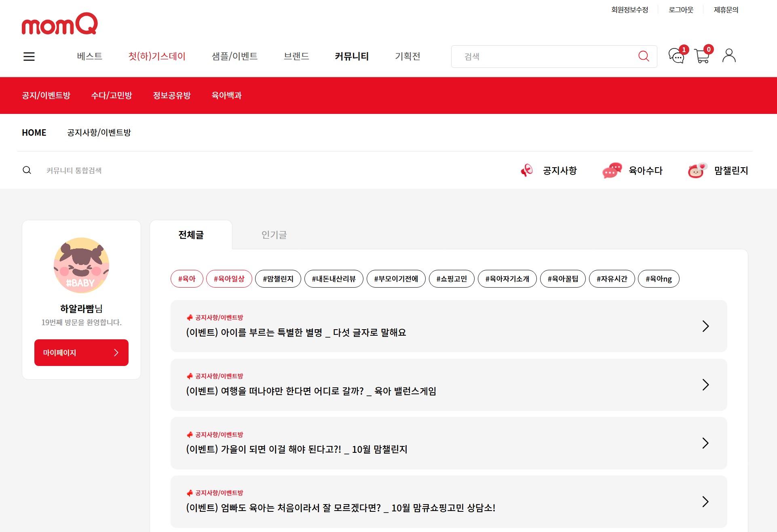Screen dimensions: 777x532
Task: Open 공지사항 via the megaphone icon
Action: [x=526, y=170]
